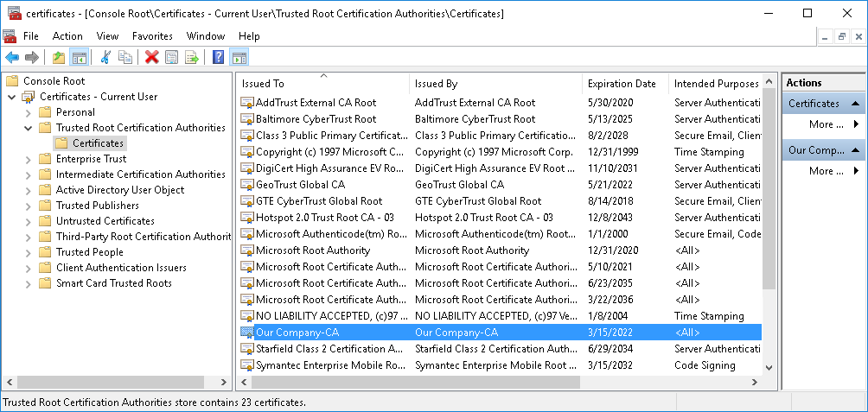868x412 pixels.
Task: Toggle Show/Hide Action Pane toolbar icon
Action: (x=239, y=57)
